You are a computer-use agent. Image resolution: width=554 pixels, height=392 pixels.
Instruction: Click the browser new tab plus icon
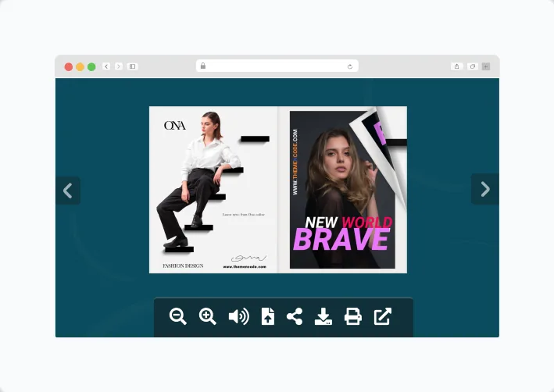click(x=486, y=66)
